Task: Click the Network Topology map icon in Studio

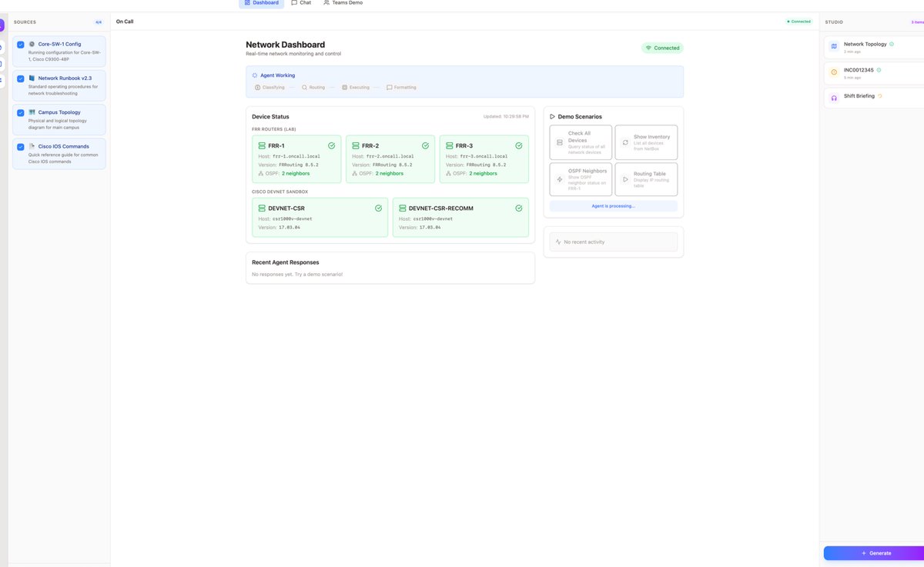Action: tap(834, 47)
